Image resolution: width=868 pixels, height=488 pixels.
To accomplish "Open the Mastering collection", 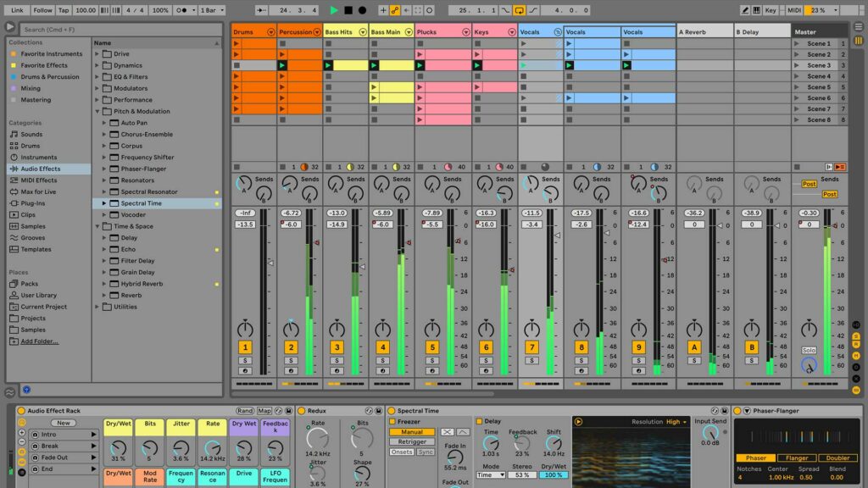I will 36,100.
